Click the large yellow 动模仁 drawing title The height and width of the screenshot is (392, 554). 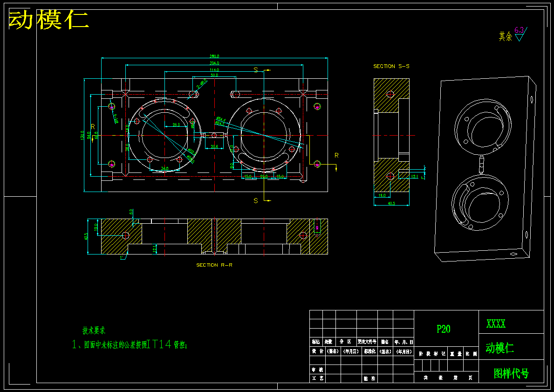click(x=48, y=20)
